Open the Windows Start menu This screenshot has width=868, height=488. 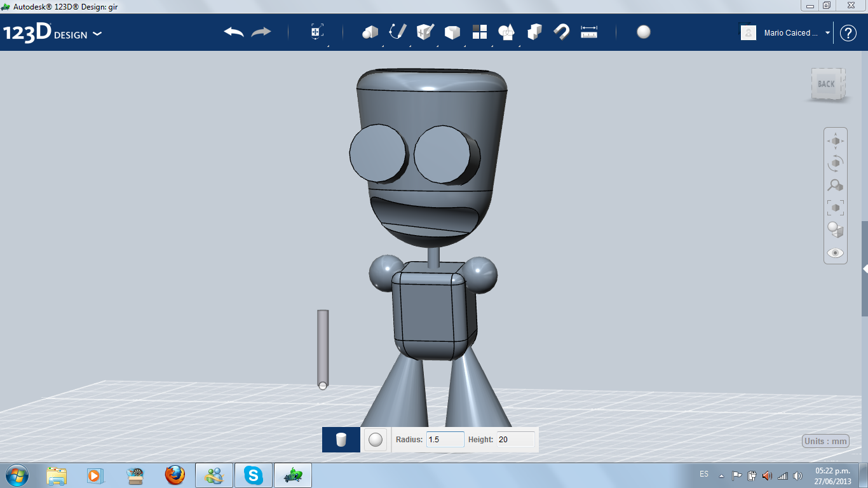click(17, 475)
